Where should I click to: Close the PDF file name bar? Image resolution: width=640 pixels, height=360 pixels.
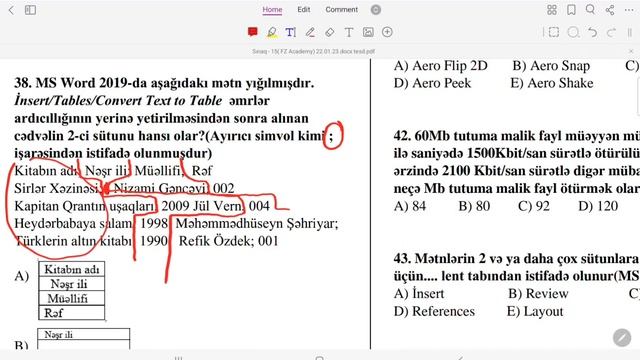pos(631,51)
